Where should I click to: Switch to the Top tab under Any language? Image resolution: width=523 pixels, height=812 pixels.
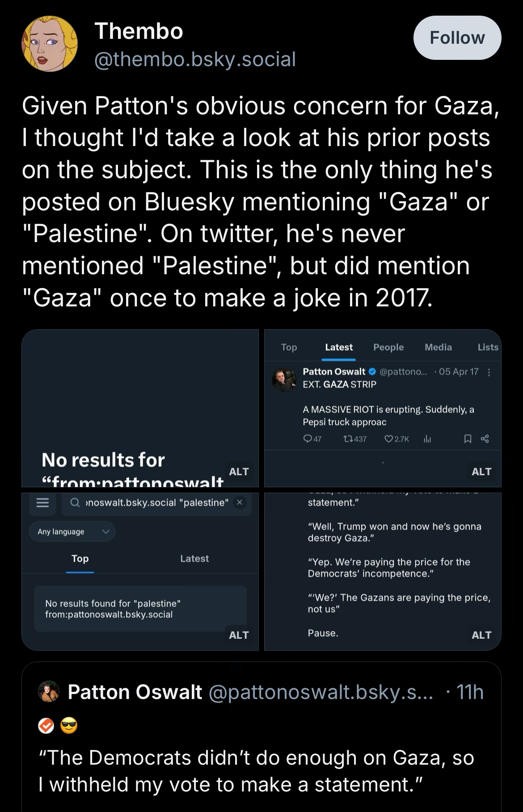[80, 559]
